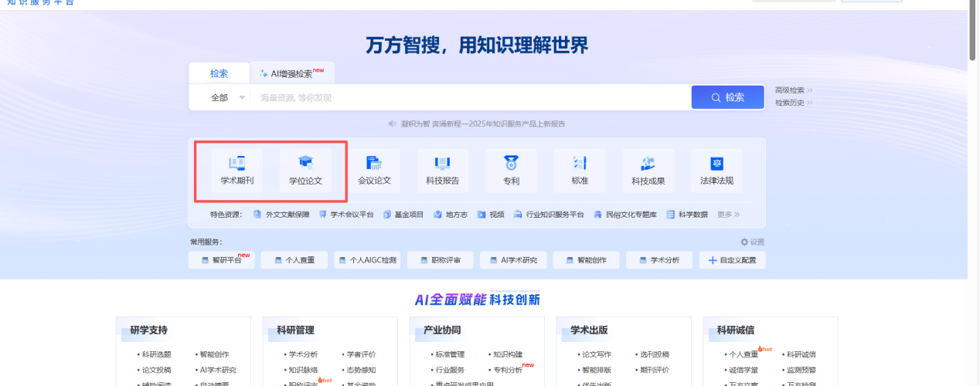Open 行业服务 under 产业协同
This screenshot has width=980, height=386.
pyautogui.click(x=450, y=370)
